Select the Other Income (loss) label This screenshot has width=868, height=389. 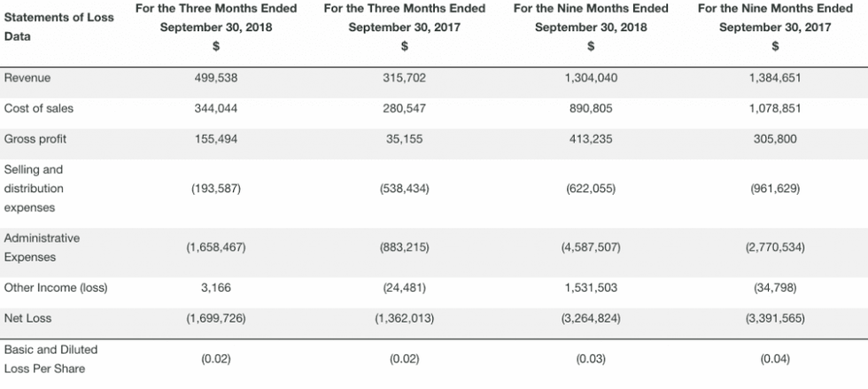tap(55, 288)
